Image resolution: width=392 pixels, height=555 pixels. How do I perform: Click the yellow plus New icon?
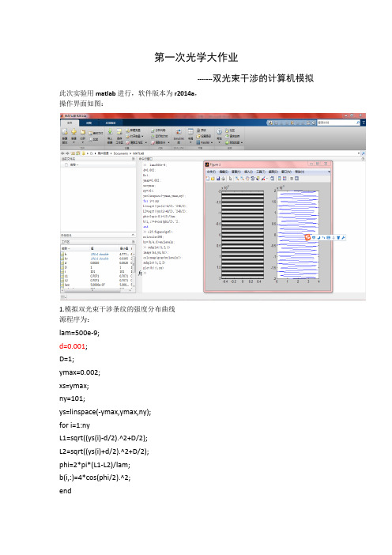point(74,132)
